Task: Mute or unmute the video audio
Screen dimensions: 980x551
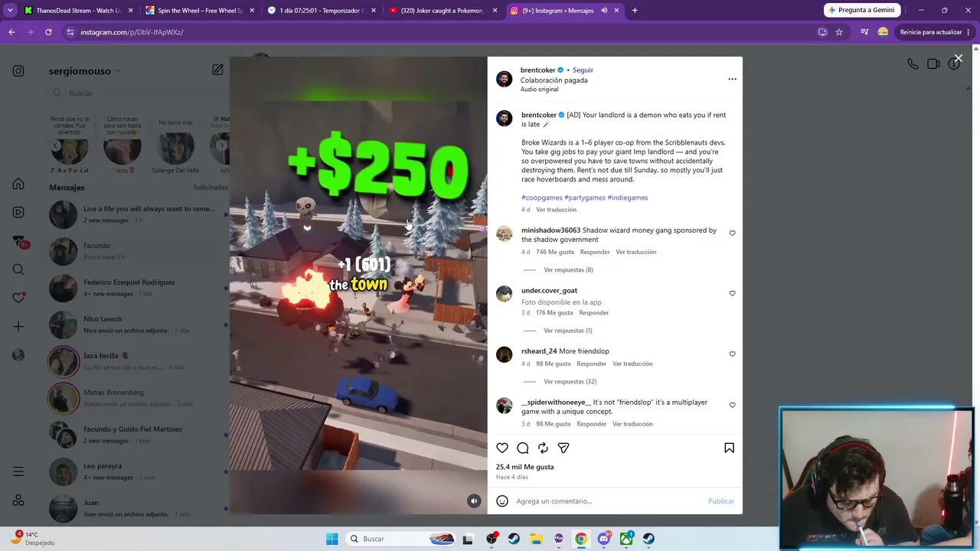Action: tap(474, 501)
